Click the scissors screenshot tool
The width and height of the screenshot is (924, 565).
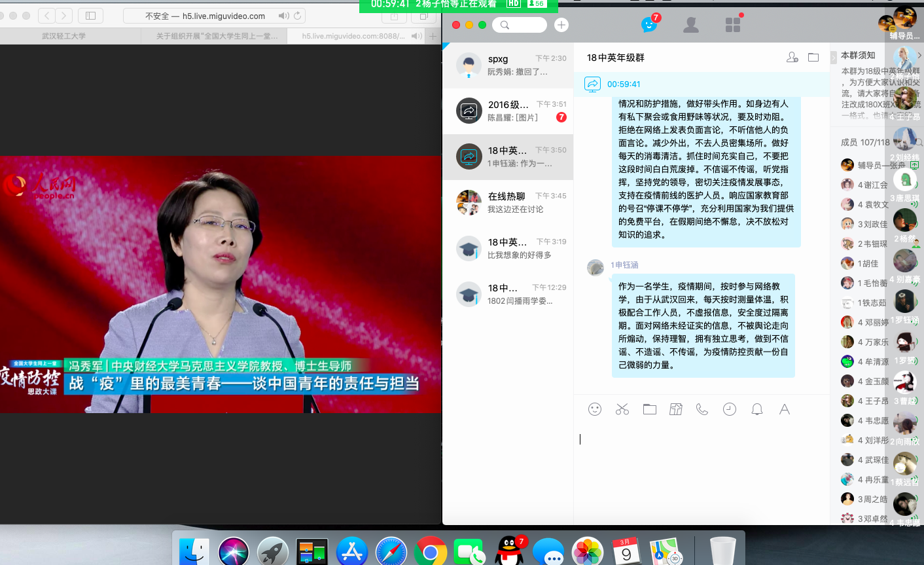[622, 409]
